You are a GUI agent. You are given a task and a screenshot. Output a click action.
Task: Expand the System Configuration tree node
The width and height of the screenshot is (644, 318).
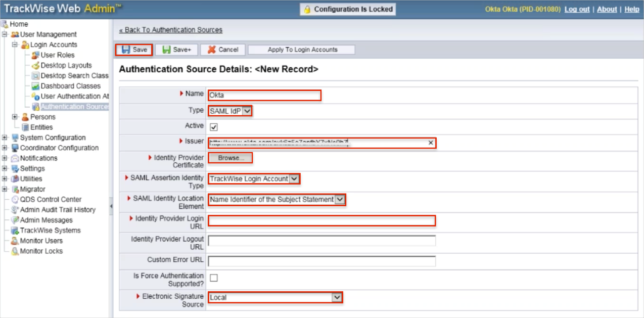click(5, 138)
